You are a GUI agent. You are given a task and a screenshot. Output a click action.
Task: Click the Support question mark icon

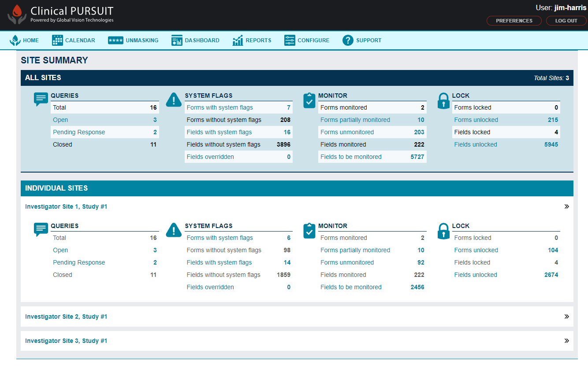tap(348, 40)
